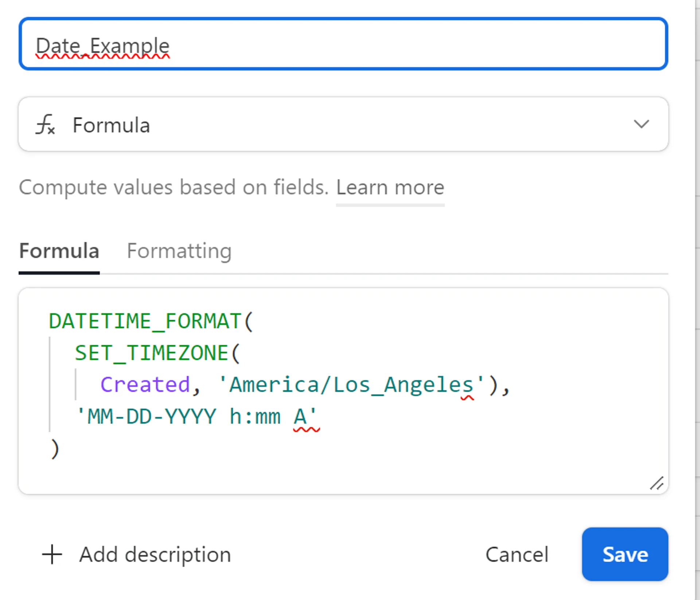Switch to the Formatting tab

point(179,251)
